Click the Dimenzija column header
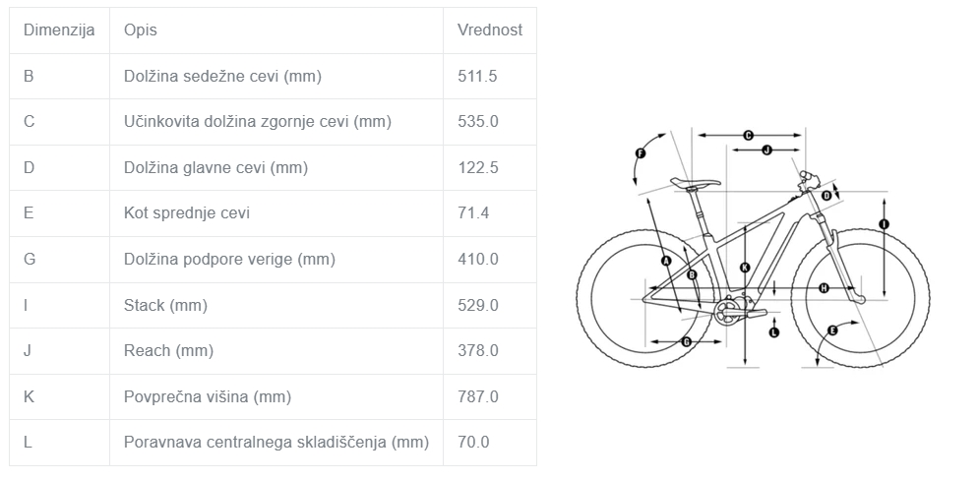 click(59, 30)
